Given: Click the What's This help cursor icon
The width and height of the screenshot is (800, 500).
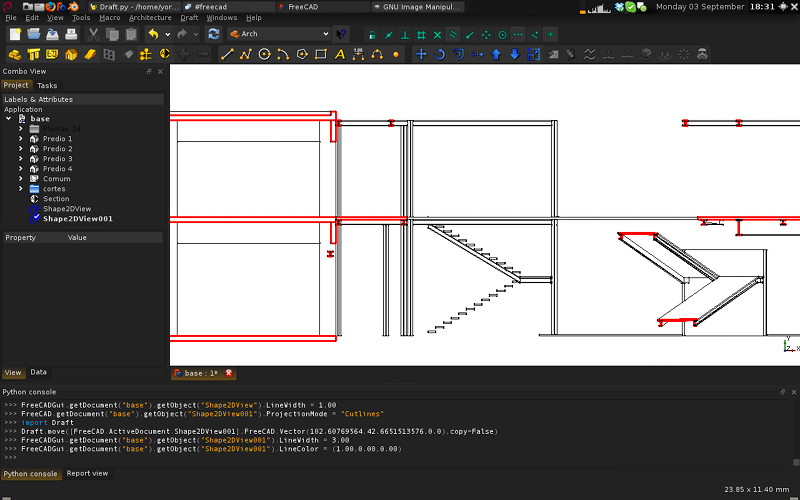Looking at the screenshot, I should (341, 34).
